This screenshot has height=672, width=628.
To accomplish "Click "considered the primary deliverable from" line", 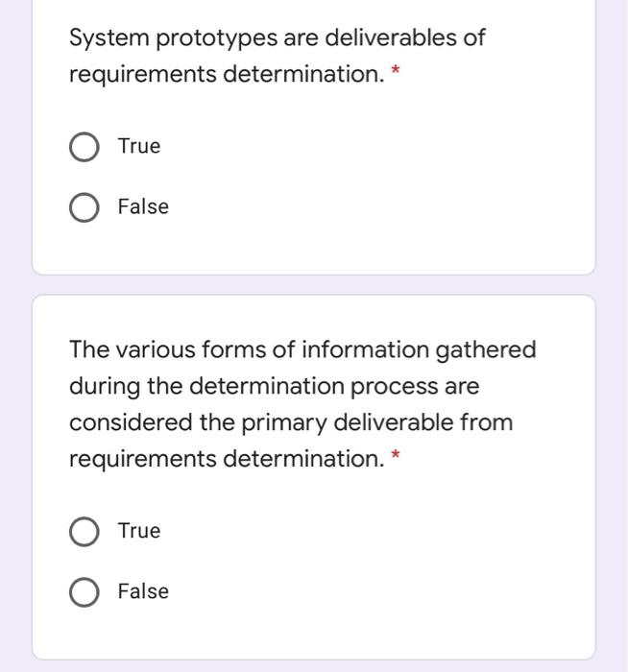I will click(x=291, y=423).
